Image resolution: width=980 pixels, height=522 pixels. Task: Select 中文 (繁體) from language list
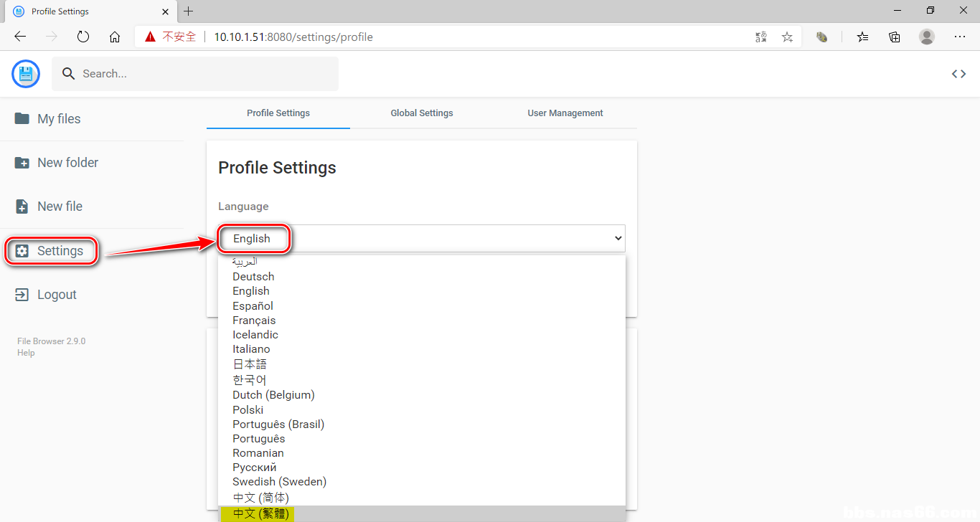261,513
